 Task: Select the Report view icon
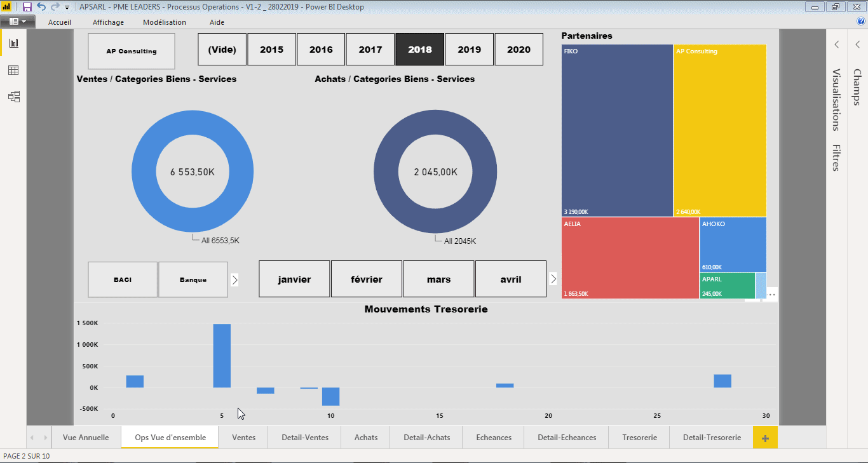tap(13, 43)
